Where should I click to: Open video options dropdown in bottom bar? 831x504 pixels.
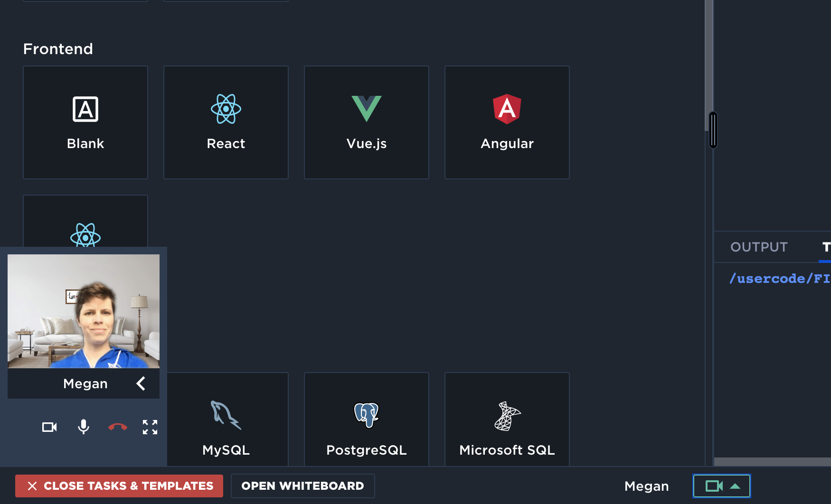coord(722,486)
